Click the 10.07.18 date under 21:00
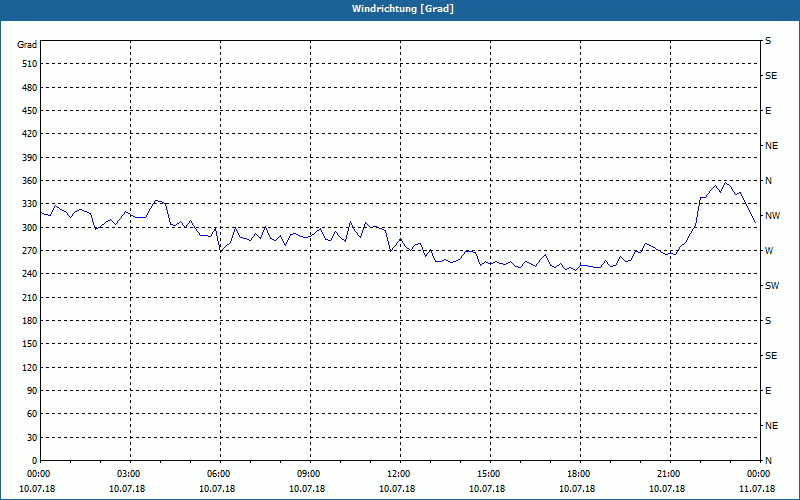This screenshot has height=500, width=800. tap(667, 489)
